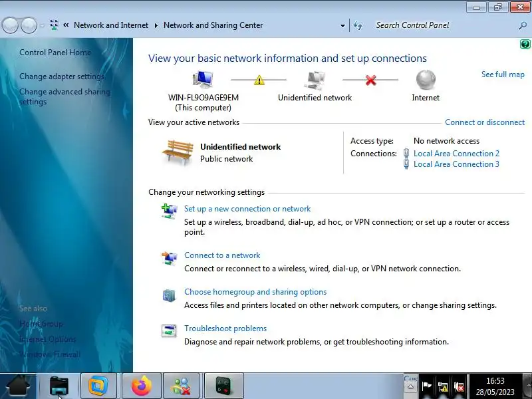
Task: Click the network tray icon with warning
Action: click(x=443, y=386)
